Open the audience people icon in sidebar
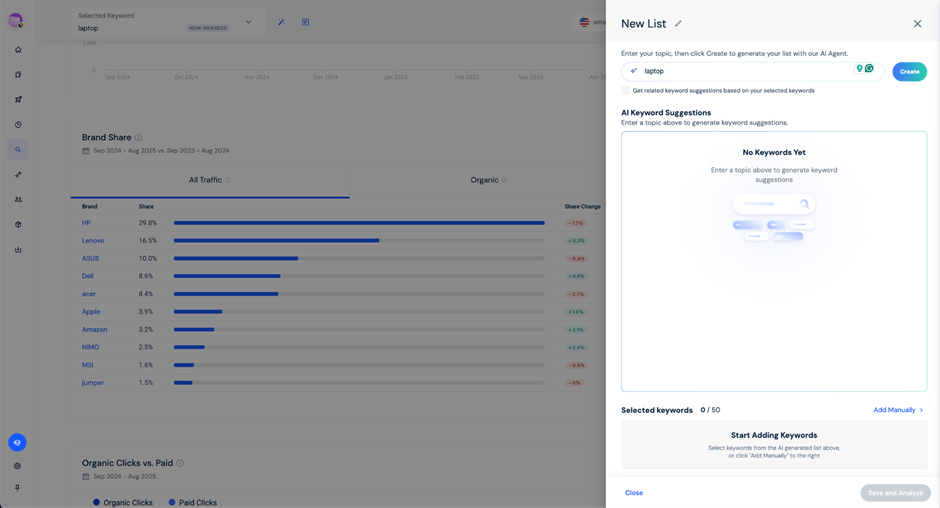This screenshot has width=940, height=508. point(18,200)
